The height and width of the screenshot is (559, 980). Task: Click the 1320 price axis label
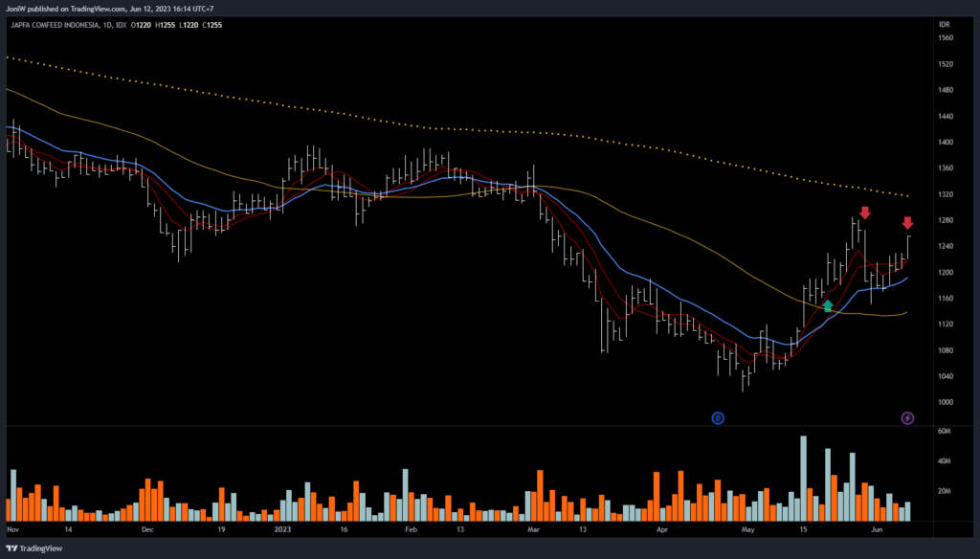pyautogui.click(x=946, y=194)
